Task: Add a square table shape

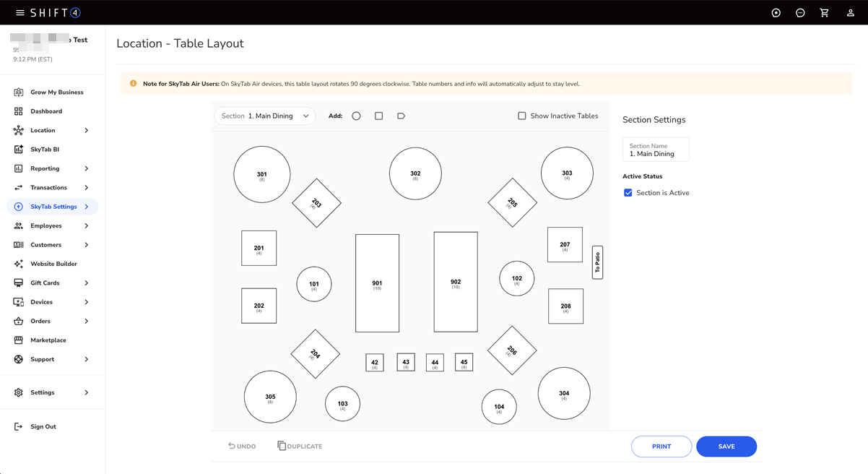Action: click(378, 116)
